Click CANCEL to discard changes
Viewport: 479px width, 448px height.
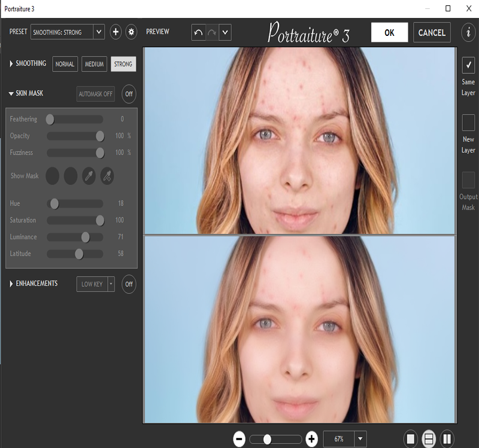pos(432,32)
